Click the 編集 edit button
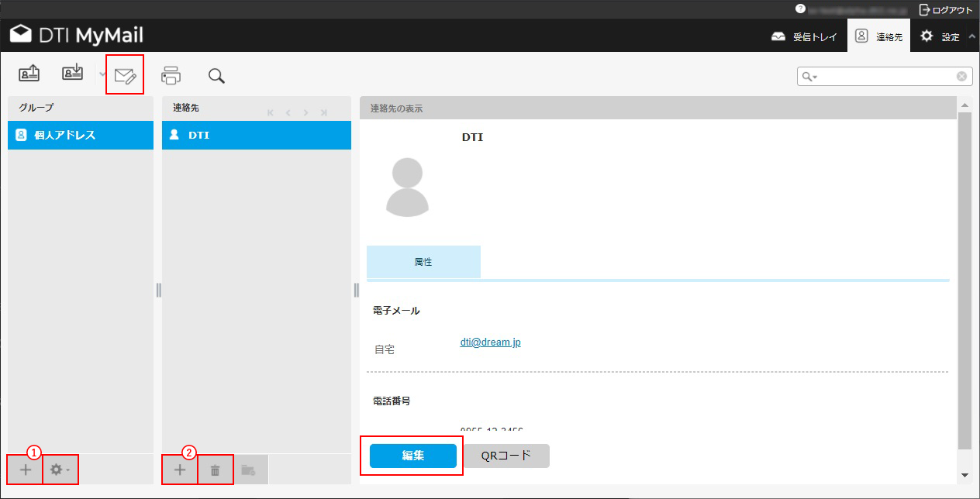Screen dimensions: 980x499 412,456
